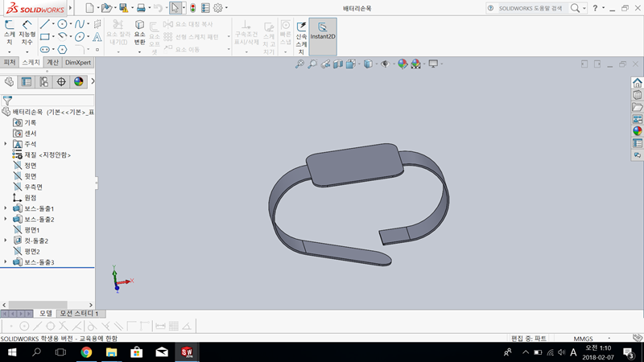Select the 모델 bottom tab
This screenshot has height=362, width=644.
[x=46, y=313]
